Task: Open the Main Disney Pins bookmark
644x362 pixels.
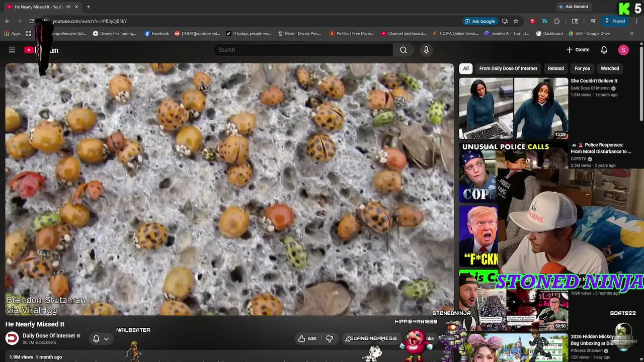Action: point(300,34)
